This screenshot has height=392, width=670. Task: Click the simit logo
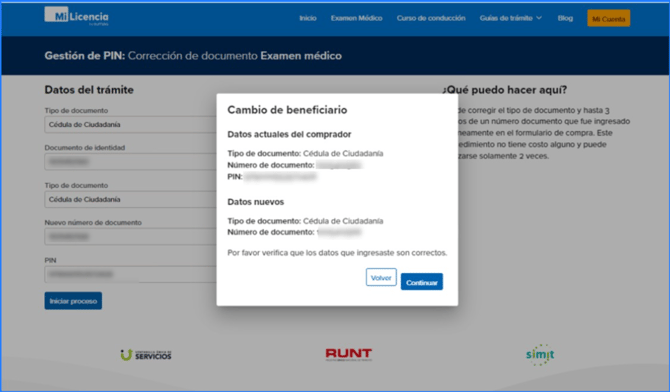click(540, 354)
